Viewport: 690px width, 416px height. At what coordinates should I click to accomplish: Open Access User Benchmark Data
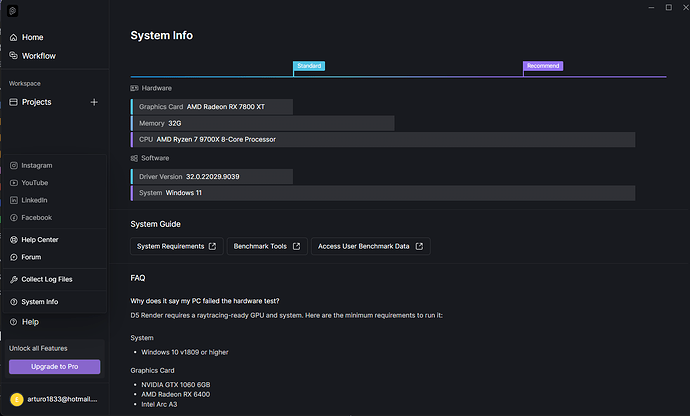point(369,246)
